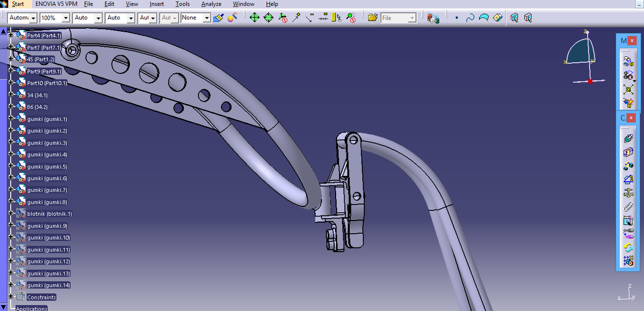Open the Graphic Properties wizard icon
This screenshot has width=644, height=311.
tap(232, 18)
